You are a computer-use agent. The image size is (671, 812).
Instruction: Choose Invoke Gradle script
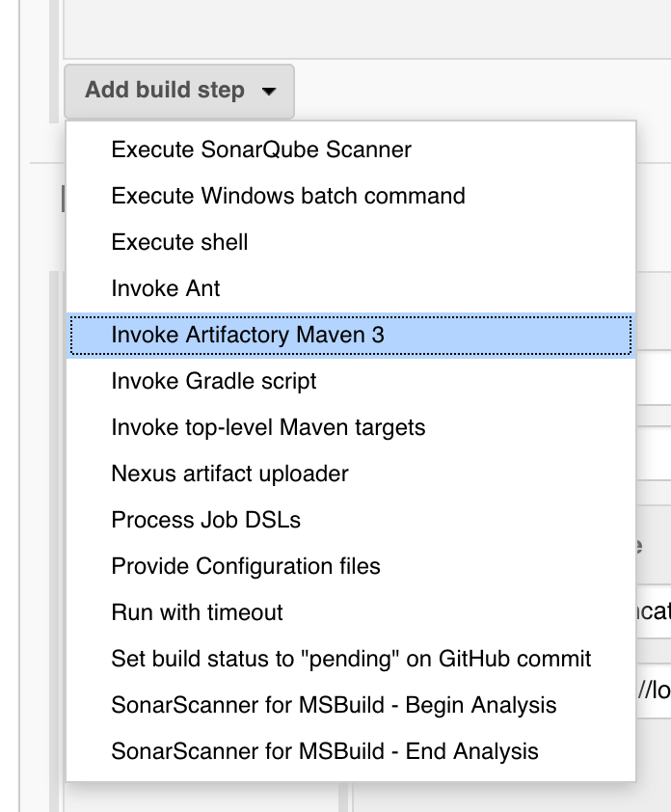(x=214, y=381)
